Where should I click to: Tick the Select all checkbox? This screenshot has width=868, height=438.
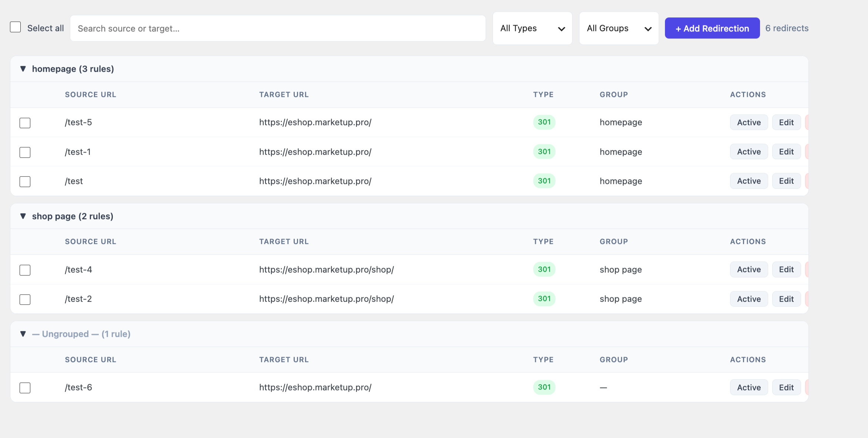(x=15, y=27)
